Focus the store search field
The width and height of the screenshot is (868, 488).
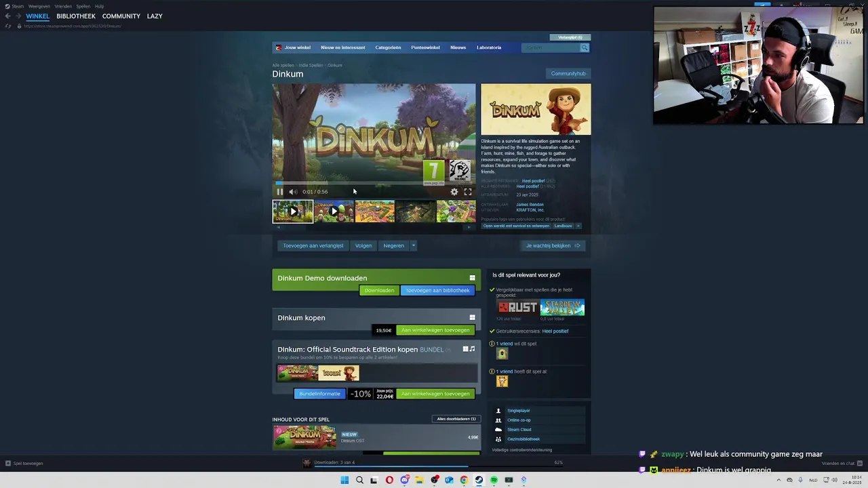[551, 47]
